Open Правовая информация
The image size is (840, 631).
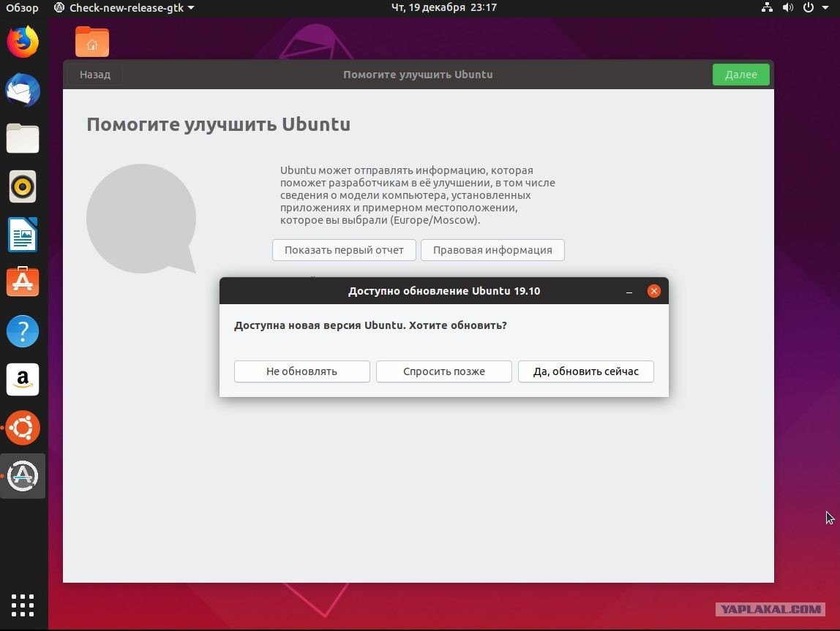(492, 250)
